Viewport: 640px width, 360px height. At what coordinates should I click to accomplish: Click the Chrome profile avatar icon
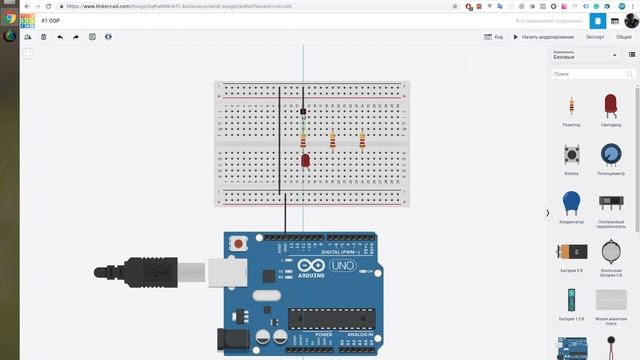(622, 6)
